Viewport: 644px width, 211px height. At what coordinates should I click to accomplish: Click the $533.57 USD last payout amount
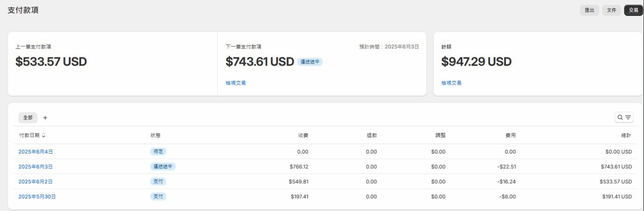51,62
